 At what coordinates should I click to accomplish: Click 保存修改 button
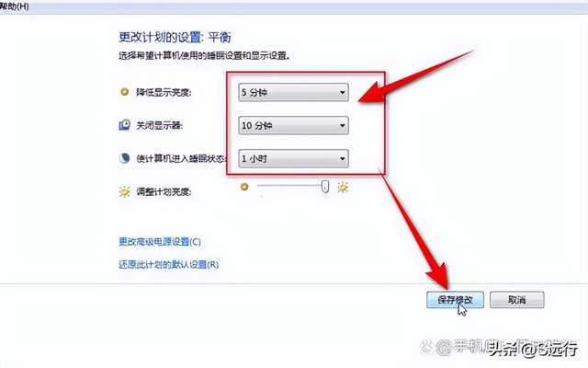pyautogui.click(x=455, y=300)
